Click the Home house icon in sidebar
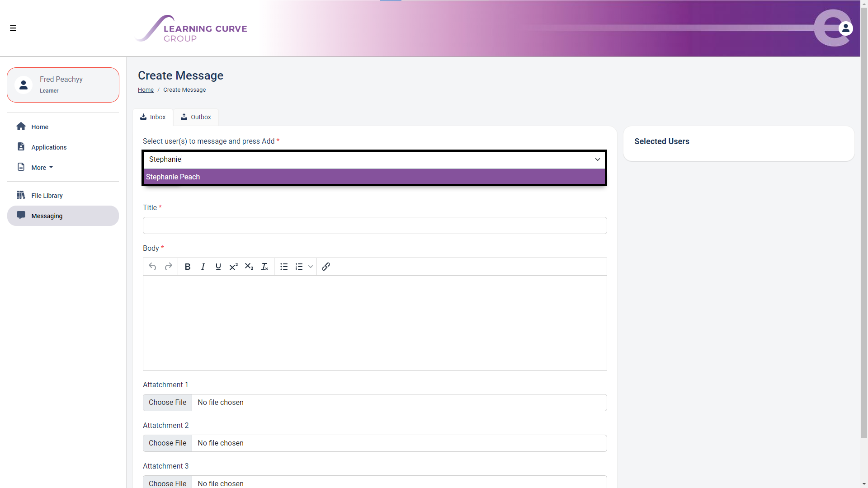868x488 pixels. click(21, 127)
